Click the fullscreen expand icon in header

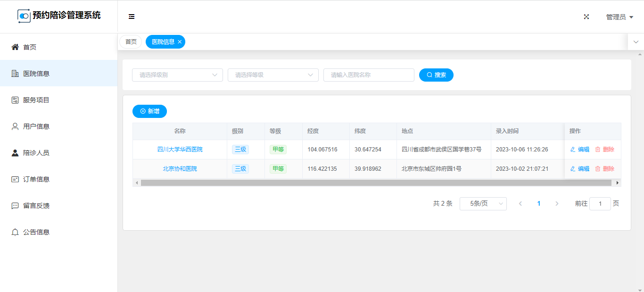[586, 17]
